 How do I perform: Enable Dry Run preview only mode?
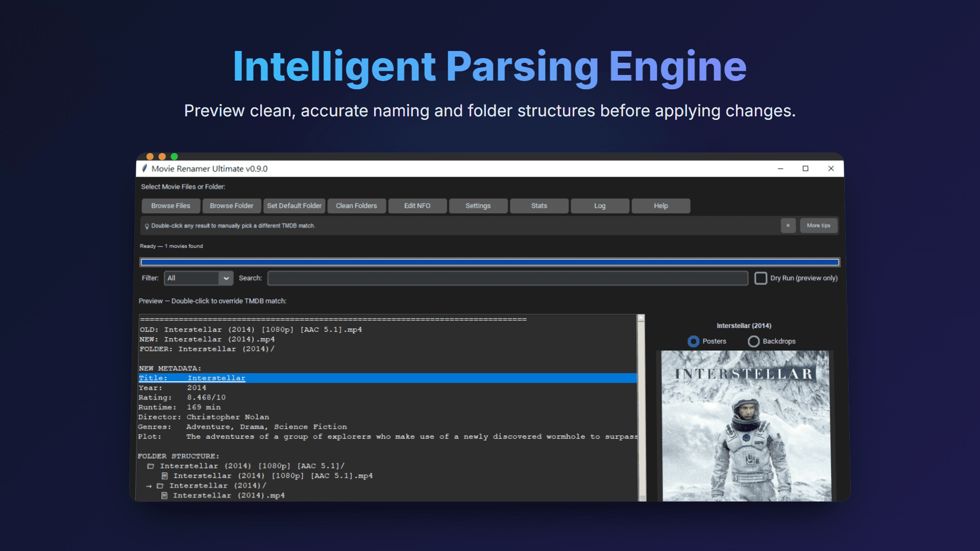pos(761,278)
